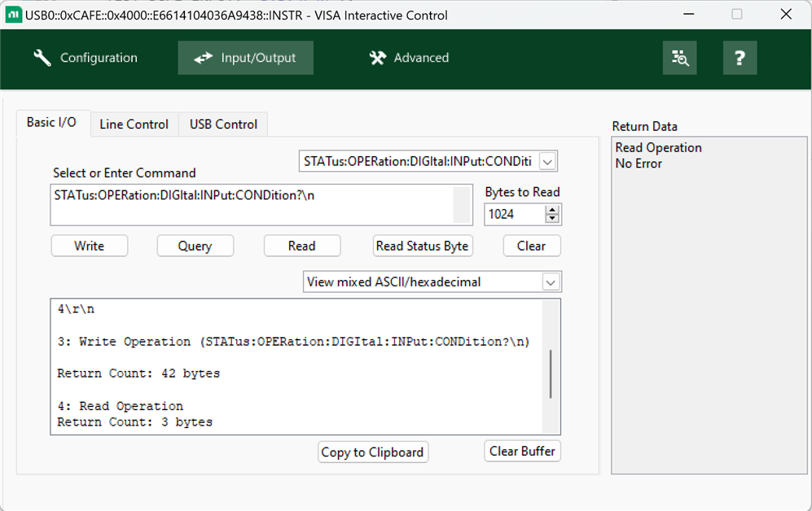Open the Configuration section
The image size is (812, 511).
pos(86,58)
